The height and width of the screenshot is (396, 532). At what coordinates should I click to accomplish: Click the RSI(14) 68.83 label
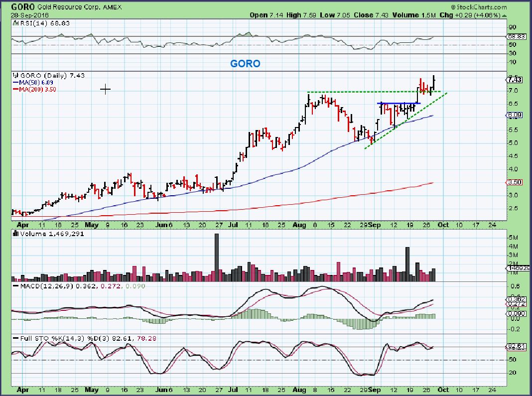(x=45, y=23)
